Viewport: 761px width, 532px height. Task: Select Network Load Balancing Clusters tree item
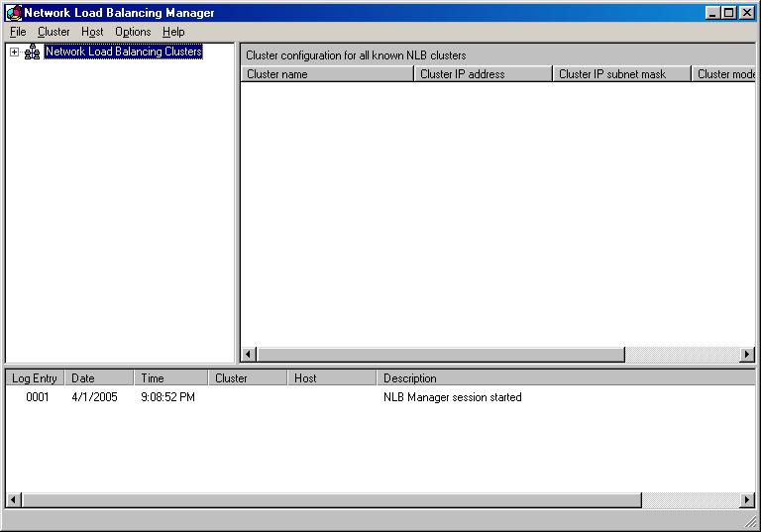pos(123,52)
